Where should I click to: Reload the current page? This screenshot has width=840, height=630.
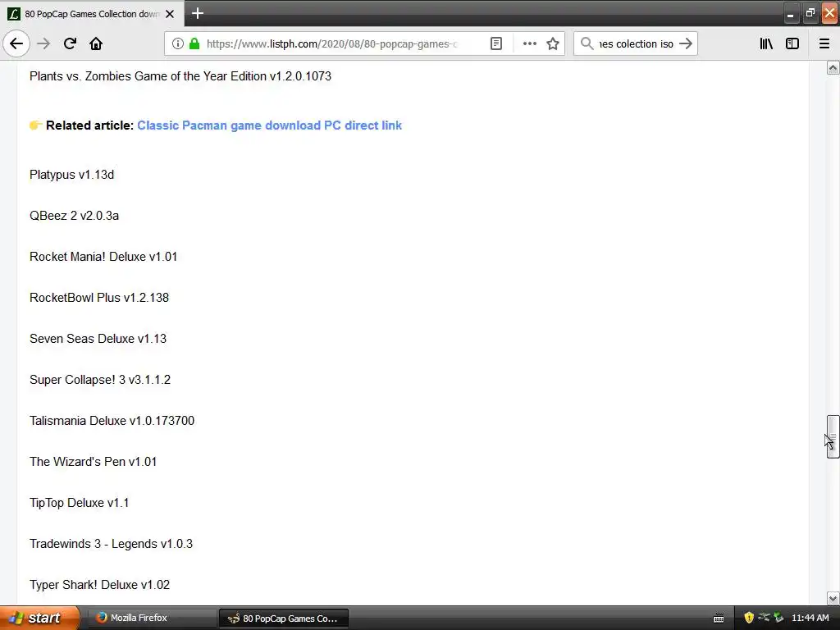[70, 44]
